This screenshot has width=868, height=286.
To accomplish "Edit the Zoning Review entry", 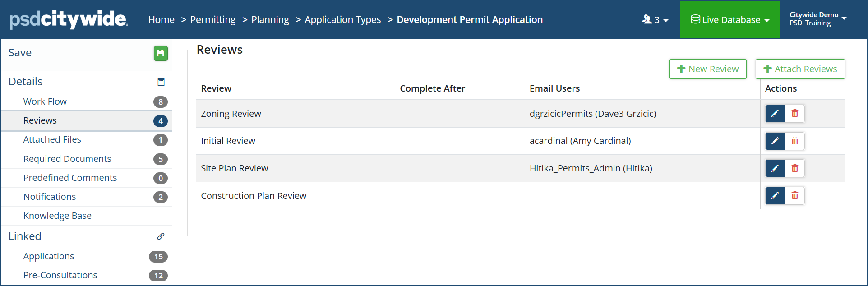I will click(x=775, y=114).
